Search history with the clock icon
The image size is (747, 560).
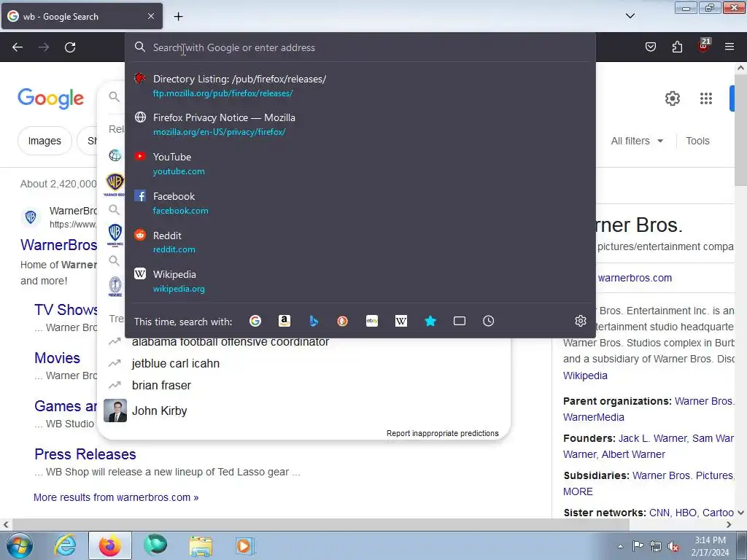[488, 321]
